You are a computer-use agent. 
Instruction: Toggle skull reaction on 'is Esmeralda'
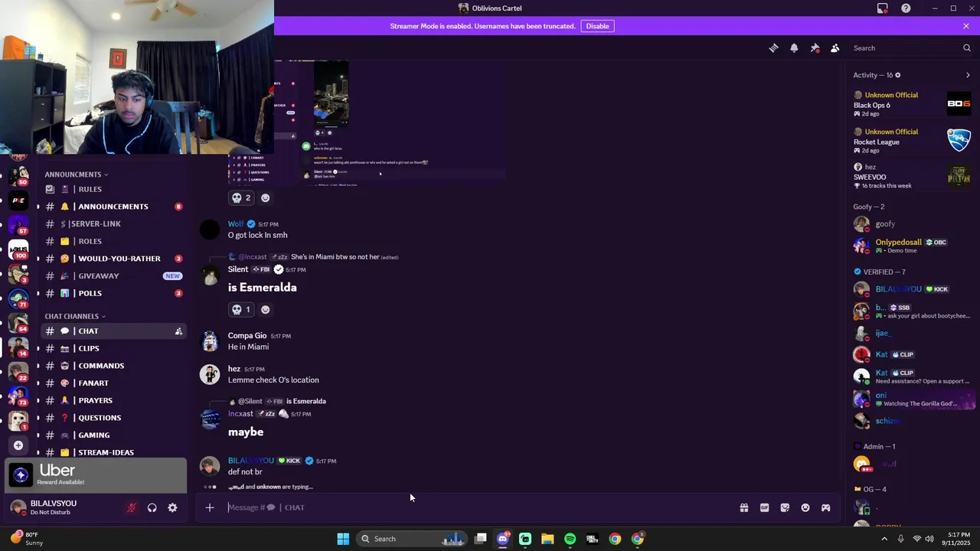click(x=241, y=309)
